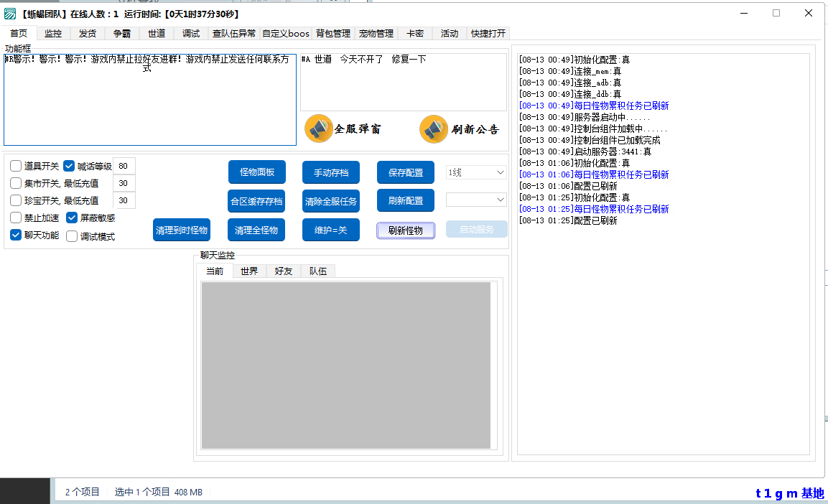Click the 全服弹窗 megaphone icon
Image resolution: width=828 pixels, height=504 pixels.
point(319,129)
